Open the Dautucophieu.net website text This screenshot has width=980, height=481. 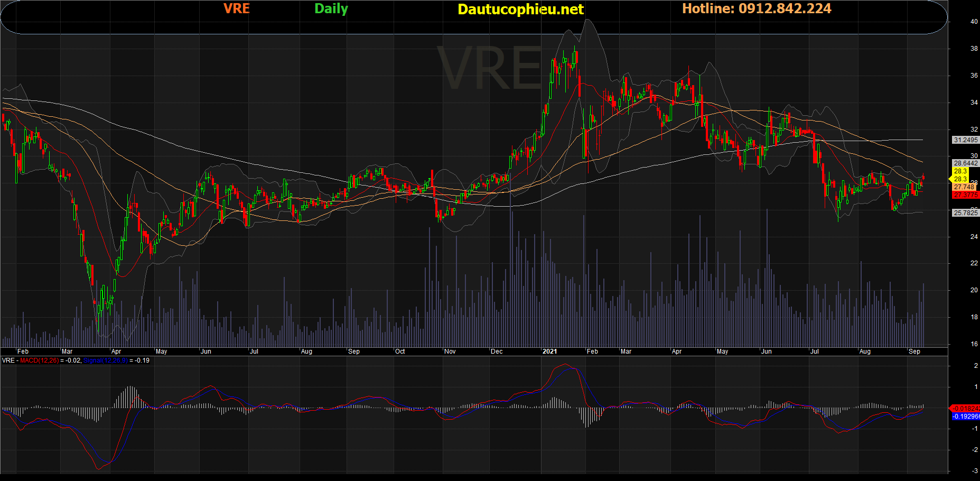pyautogui.click(x=520, y=10)
